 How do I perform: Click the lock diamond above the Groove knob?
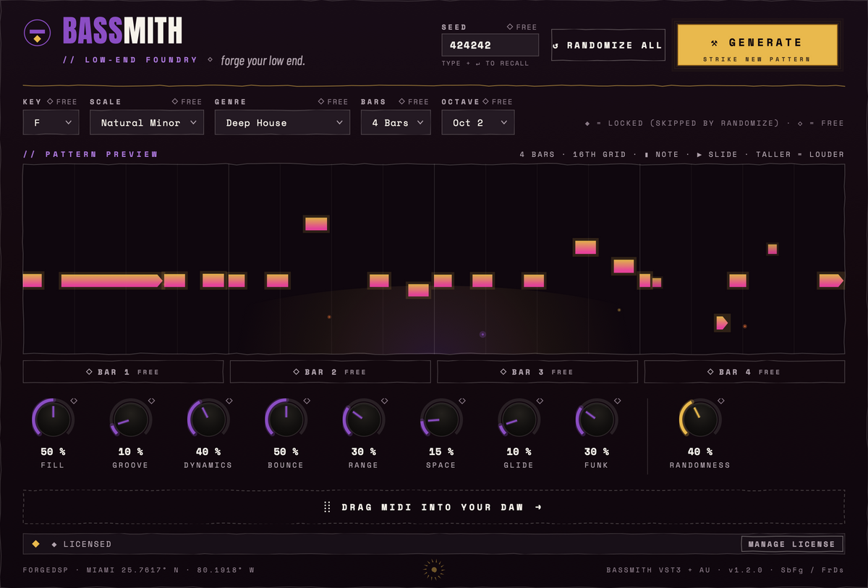[x=151, y=401]
